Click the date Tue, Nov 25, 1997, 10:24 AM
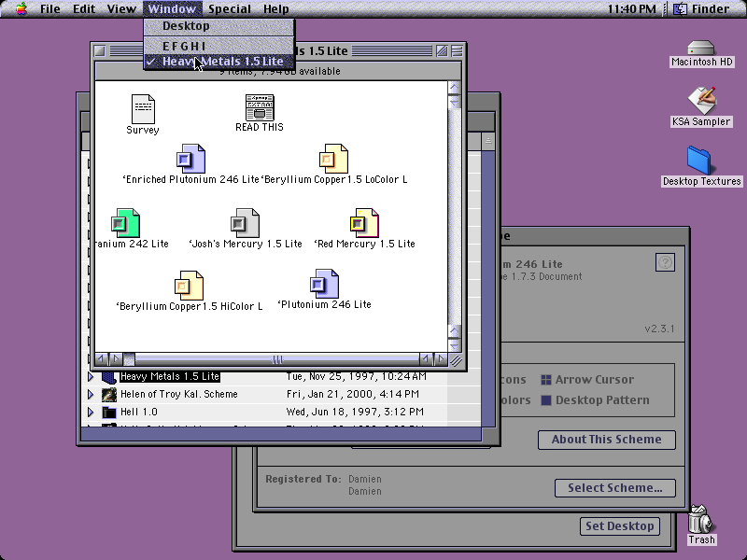 click(357, 377)
